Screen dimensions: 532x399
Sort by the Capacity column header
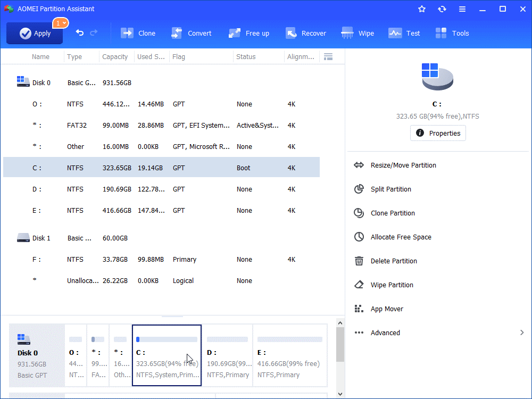point(115,57)
